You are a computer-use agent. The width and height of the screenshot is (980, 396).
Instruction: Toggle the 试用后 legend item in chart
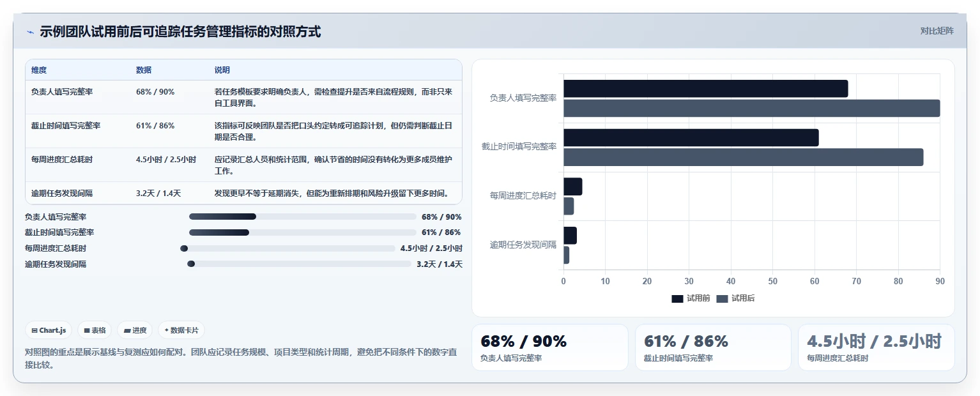735,298
